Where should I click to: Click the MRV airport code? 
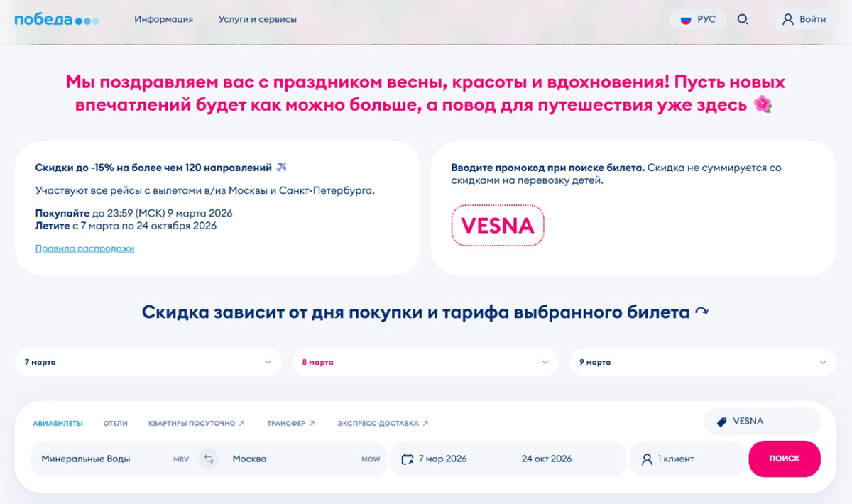point(181,459)
